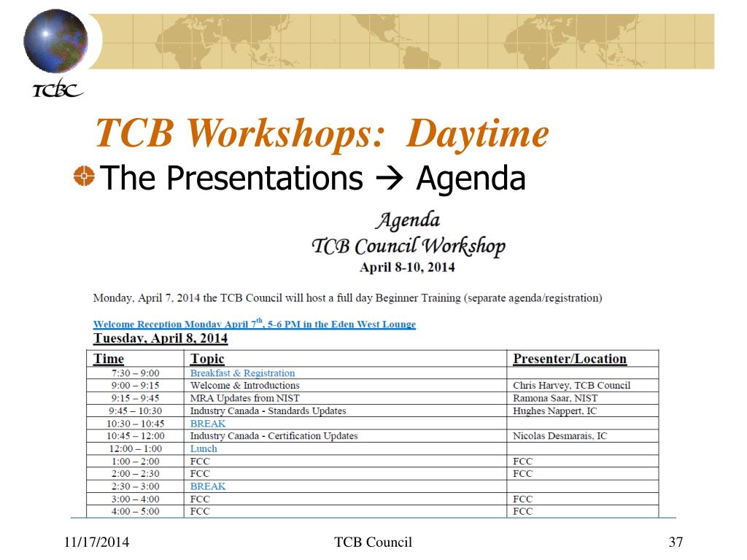747x560 pixels.
Task: Click the '12:00 – 1:00' time cell
Action: point(135,448)
